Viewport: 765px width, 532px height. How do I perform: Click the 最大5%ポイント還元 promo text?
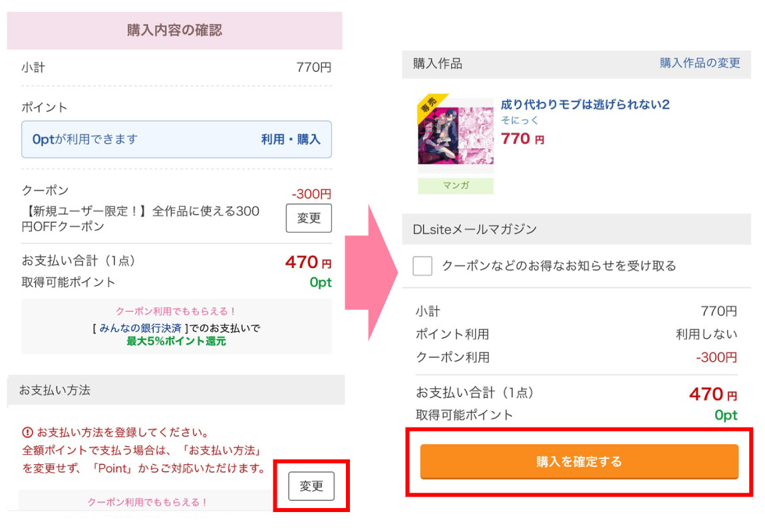tap(176, 341)
